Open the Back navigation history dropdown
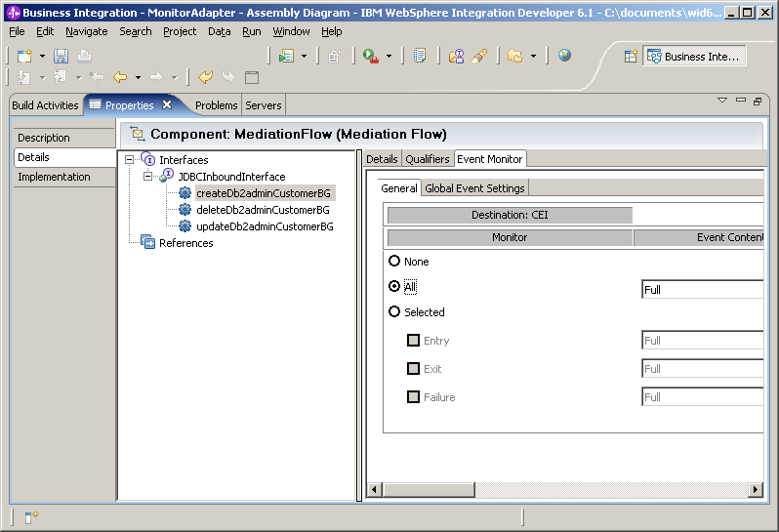Screen dimensions: 779x532 coord(138,77)
